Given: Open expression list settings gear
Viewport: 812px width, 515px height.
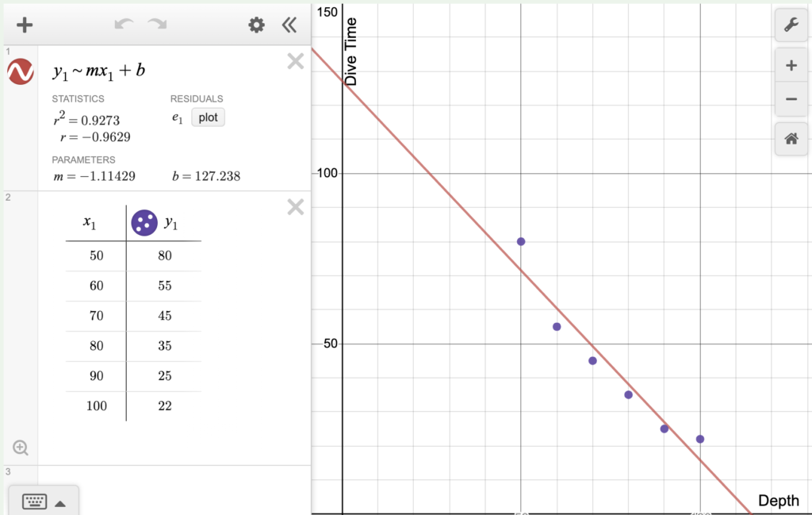Looking at the screenshot, I should click(x=256, y=25).
